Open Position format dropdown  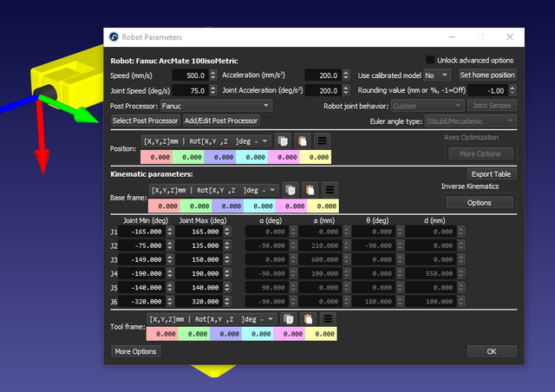pyautogui.click(x=206, y=141)
